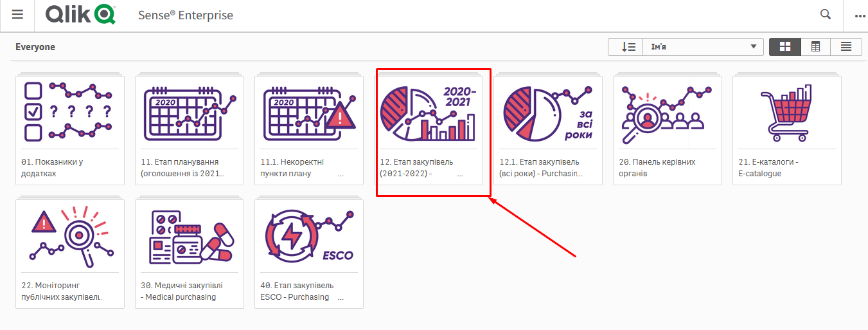Image resolution: width=868 pixels, height=330 pixels.
Task: Click the Everyone stream heading
Action: (35, 47)
